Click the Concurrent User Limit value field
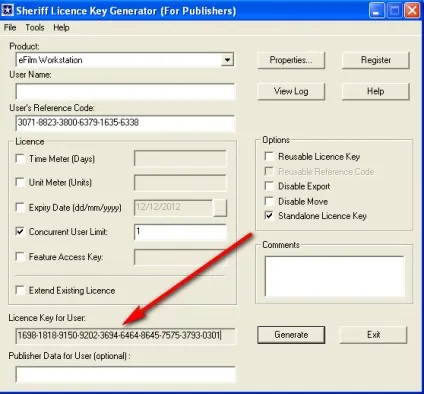This screenshot has width=424, height=394. point(180,232)
